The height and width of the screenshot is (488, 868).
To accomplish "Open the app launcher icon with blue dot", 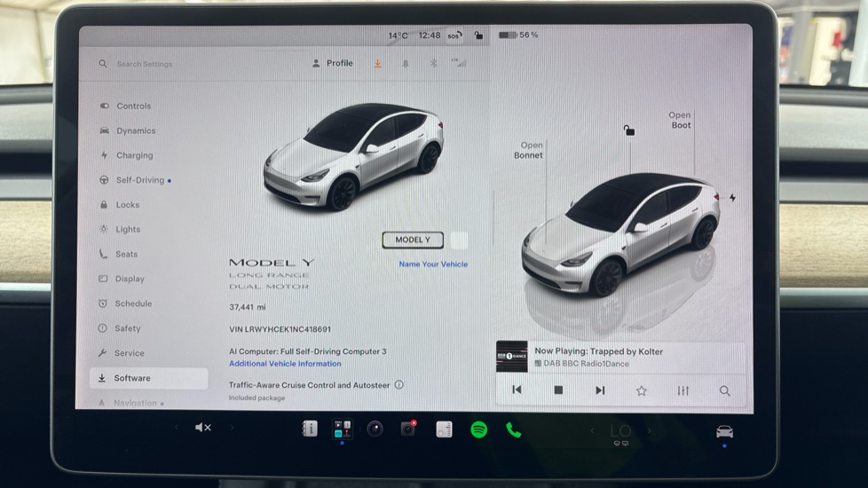I will coord(342,429).
